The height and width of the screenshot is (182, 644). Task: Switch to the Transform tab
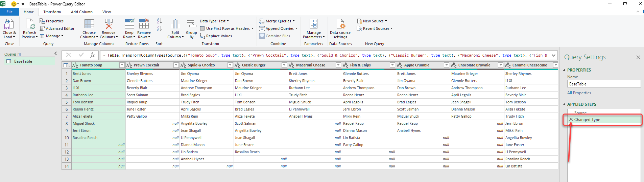tap(52, 12)
